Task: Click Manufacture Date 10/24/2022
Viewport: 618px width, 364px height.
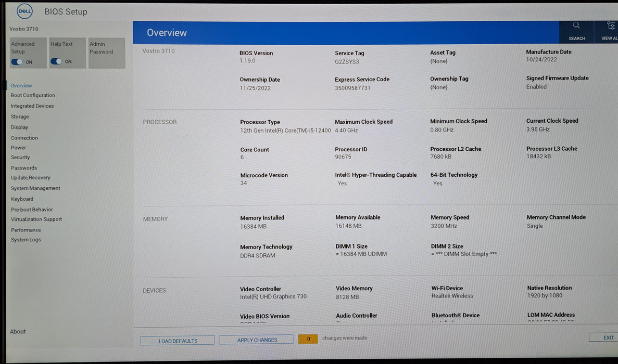Action: pos(541,59)
